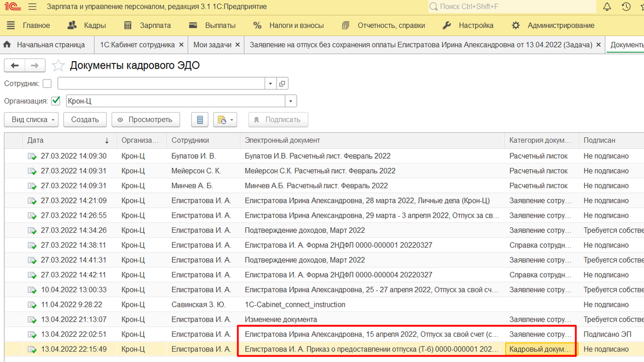This screenshot has height=362, width=644.
Task: Open the 1C hamburger main menu
Action: click(x=32, y=7)
